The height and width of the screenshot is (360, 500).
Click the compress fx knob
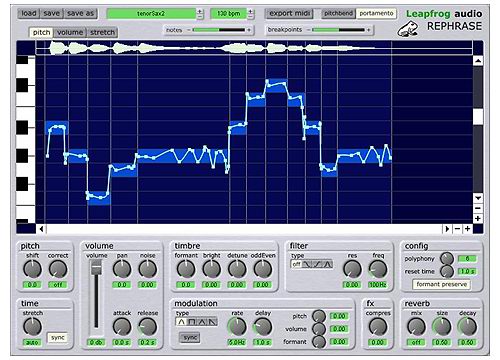[x=378, y=327]
